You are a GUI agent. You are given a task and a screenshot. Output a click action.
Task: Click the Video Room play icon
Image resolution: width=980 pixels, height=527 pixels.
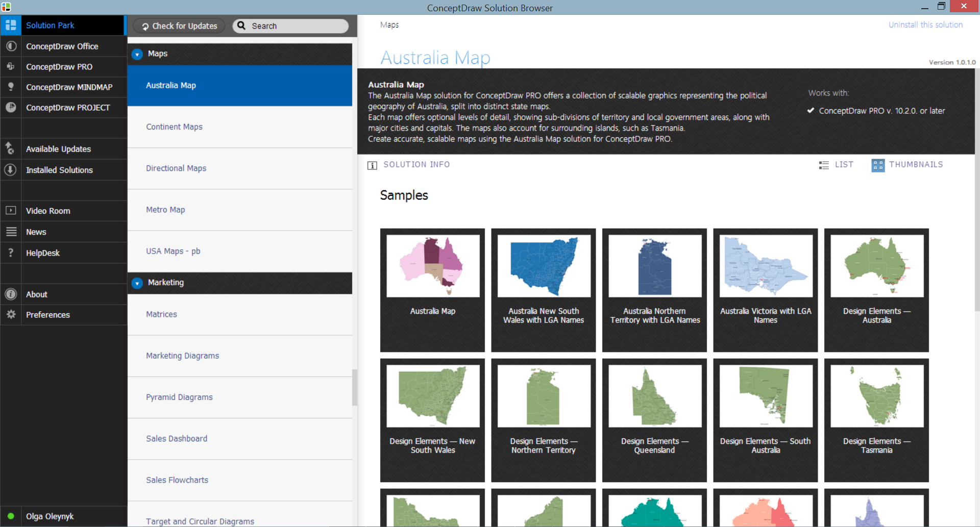(x=11, y=210)
